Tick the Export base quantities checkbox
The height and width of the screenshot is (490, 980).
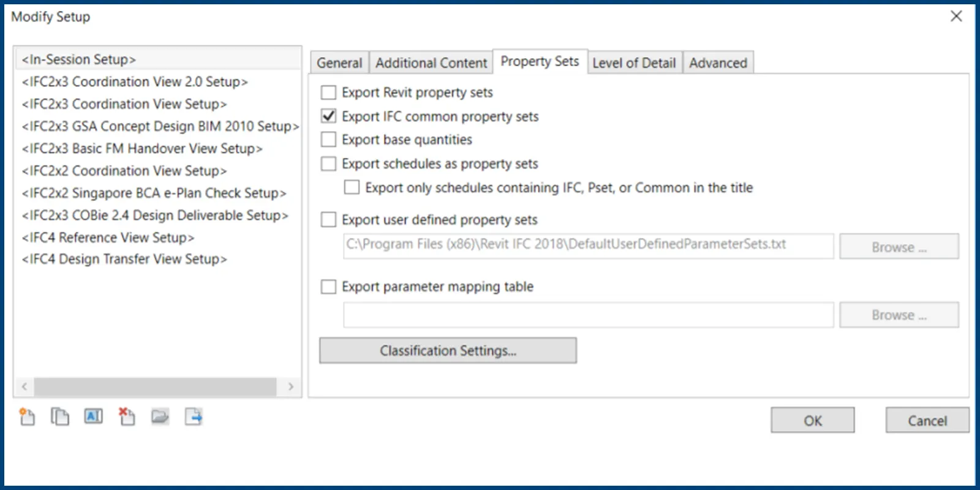click(x=329, y=140)
